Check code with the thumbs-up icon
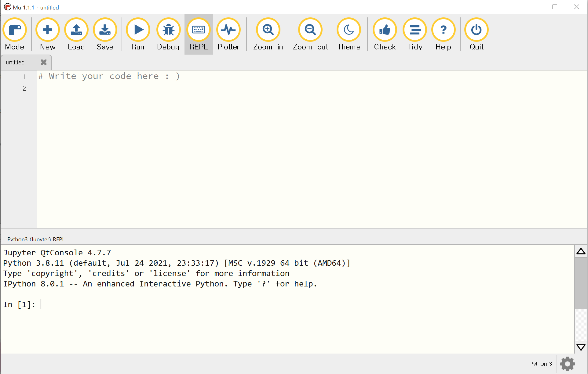 pyautogui.click(x=385, y=30)
